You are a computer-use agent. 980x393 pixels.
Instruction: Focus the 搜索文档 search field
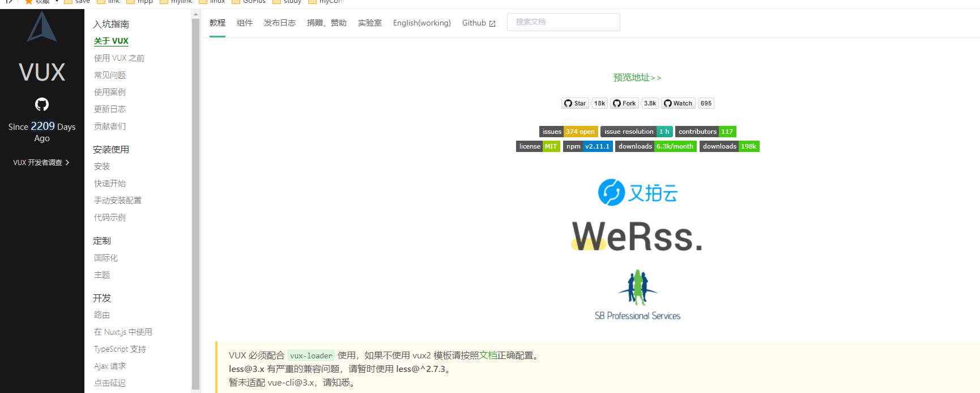pos(564,22)
